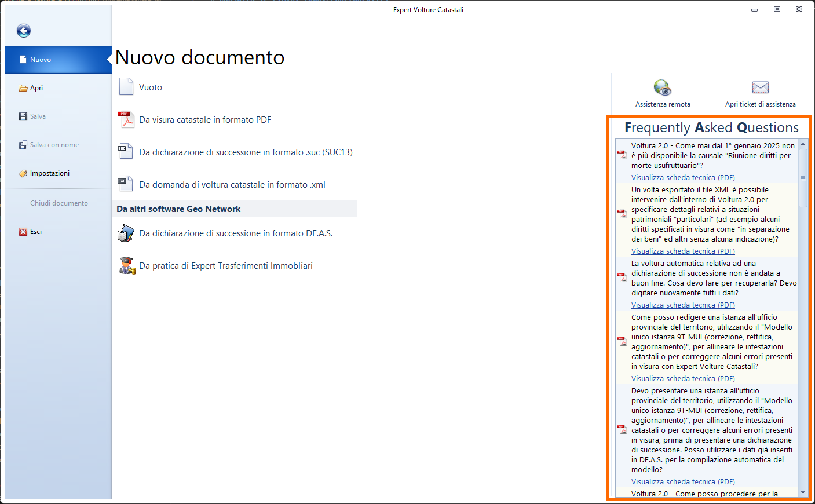Click the 'Frequently Asked Questions' heading

[711, 127]
